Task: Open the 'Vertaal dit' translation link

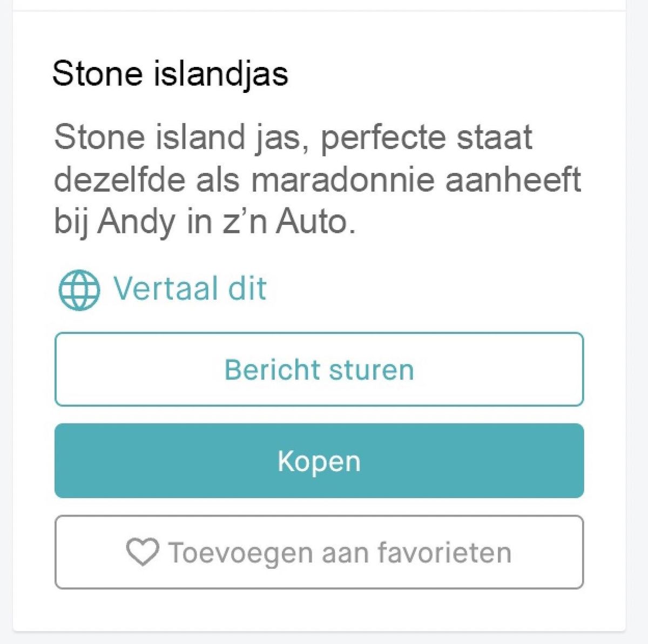Action: [x=190, y=289]
